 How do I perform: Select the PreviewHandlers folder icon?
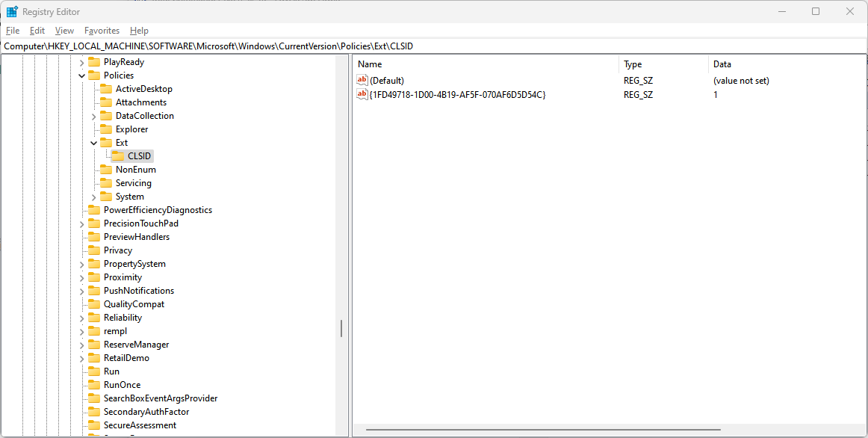point(94,237)
